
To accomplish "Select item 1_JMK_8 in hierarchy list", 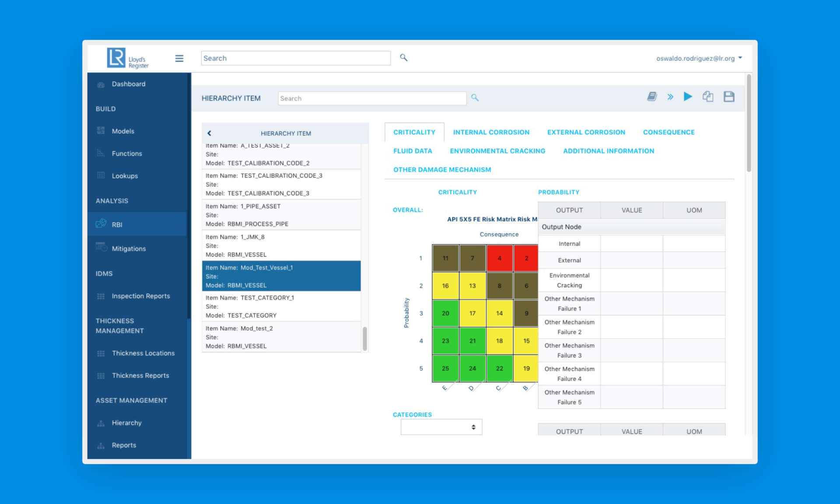I will tap(281, 246).
